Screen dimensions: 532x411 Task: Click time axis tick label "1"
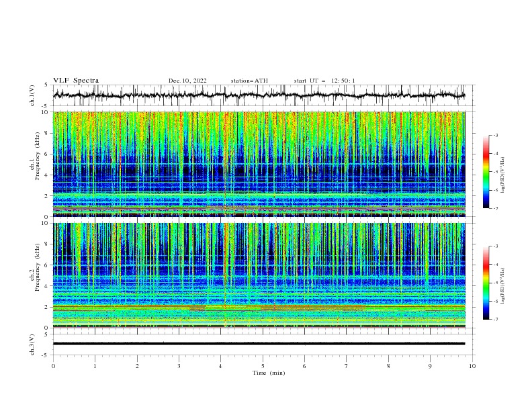tap(95, 366)
